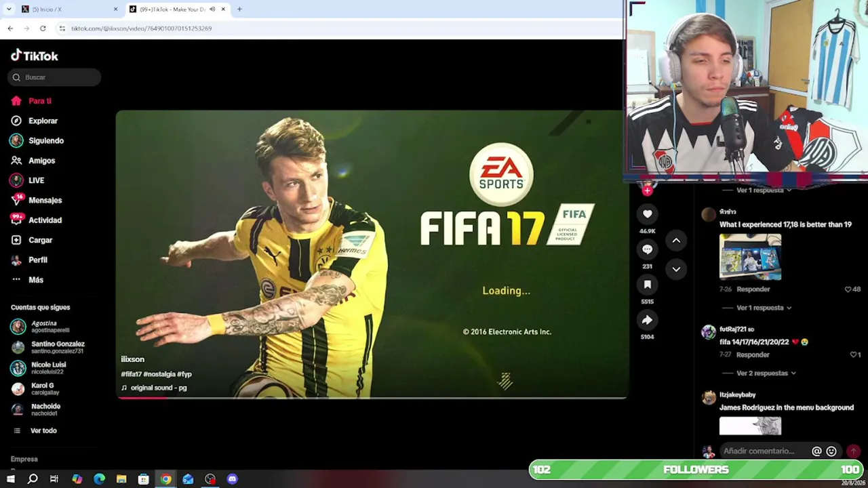Like the futRaj comment with 1 like
868x488 pixels.
pyautogui.click(x=853, y=354)
